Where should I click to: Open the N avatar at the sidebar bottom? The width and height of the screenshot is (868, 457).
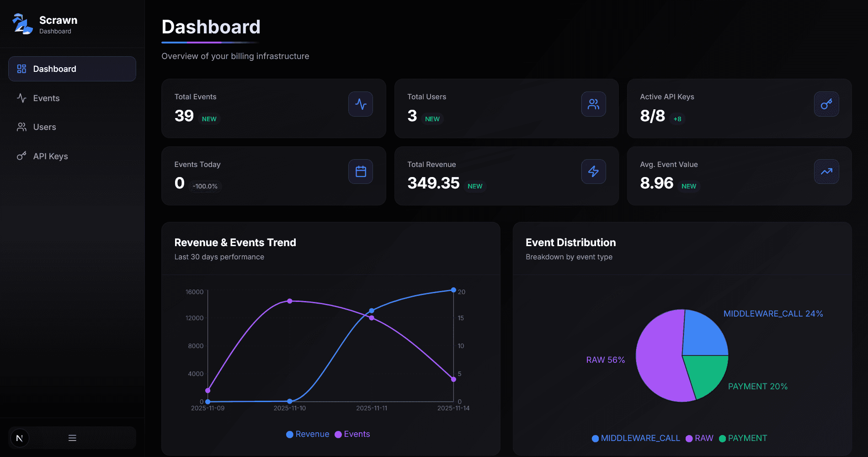(x=19, y=438)
